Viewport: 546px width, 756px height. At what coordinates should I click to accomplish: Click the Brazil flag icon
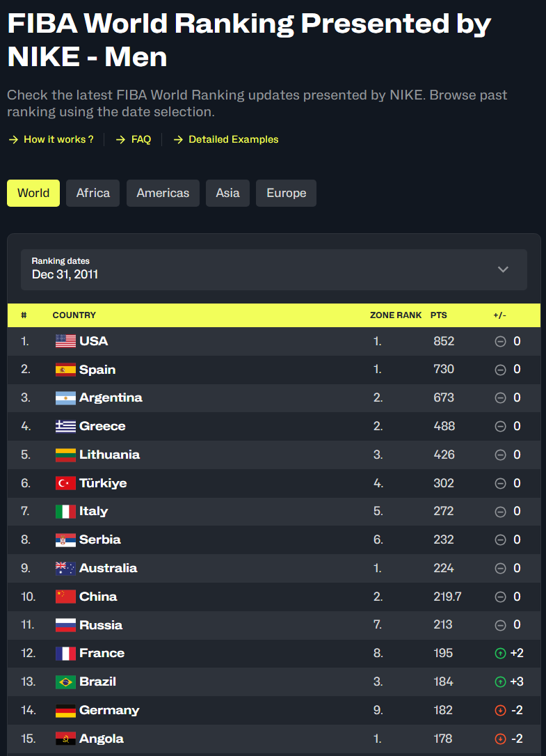point(65,682)
